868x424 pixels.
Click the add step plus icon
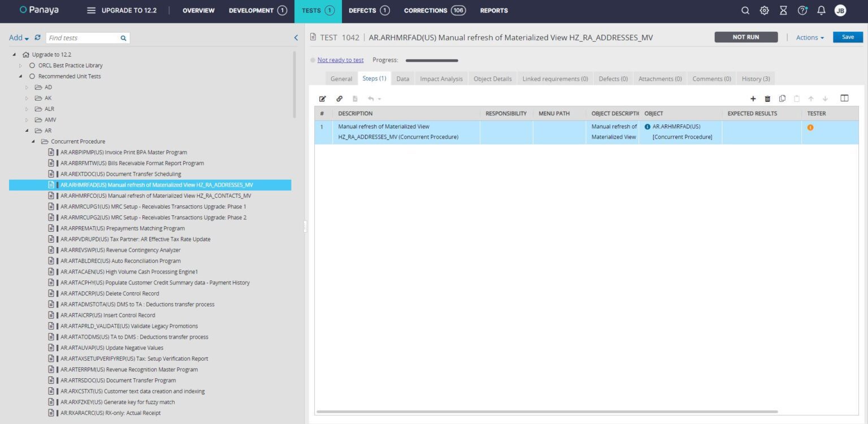coord(753,99)
